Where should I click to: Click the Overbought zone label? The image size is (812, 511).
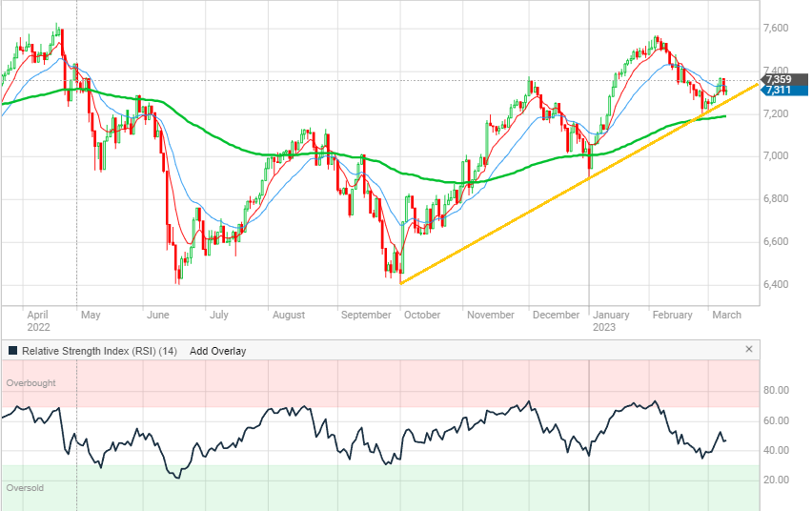(31, 383)
